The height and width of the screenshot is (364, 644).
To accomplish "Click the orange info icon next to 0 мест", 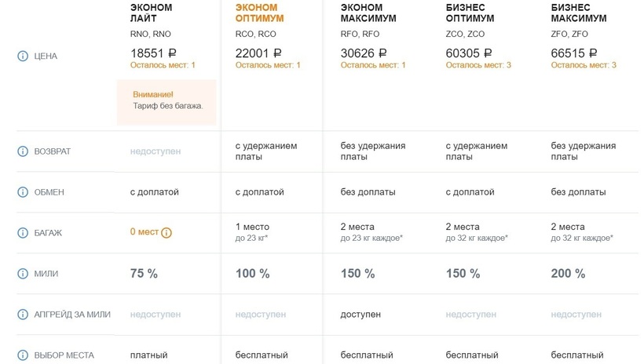I will [x=166, y=232].
